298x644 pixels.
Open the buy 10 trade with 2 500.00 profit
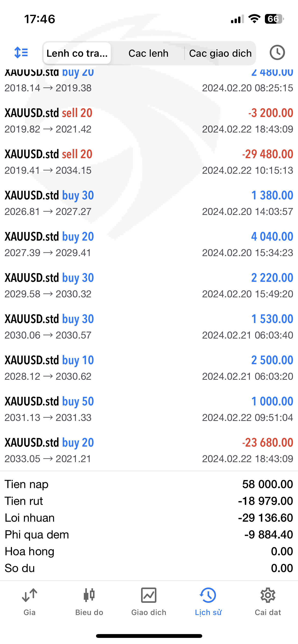coord(149,368)
